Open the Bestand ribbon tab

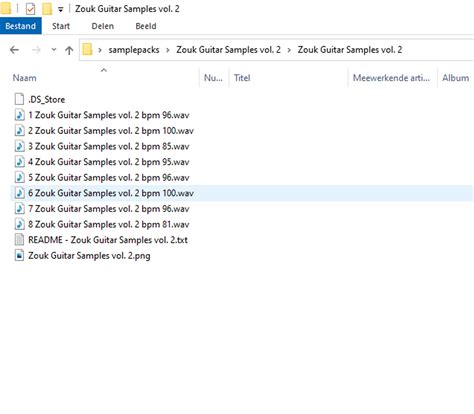[21, 26]
